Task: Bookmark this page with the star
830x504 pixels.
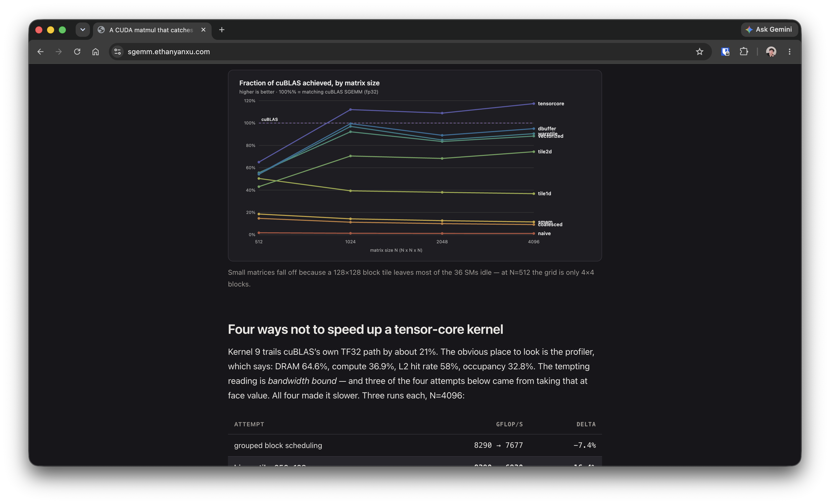Action: click(x=700, y=52)
